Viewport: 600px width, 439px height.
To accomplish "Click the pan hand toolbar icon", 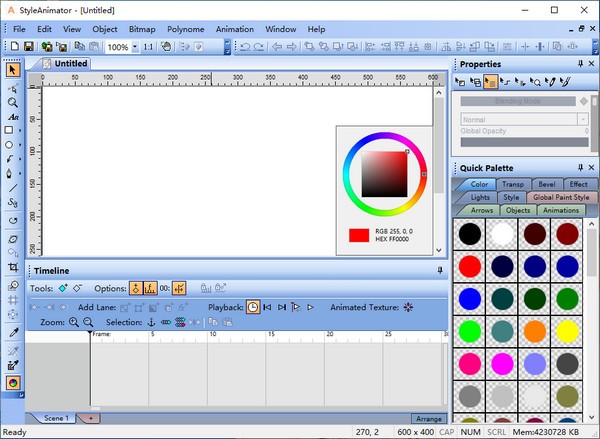I will [x=166, y=47].
